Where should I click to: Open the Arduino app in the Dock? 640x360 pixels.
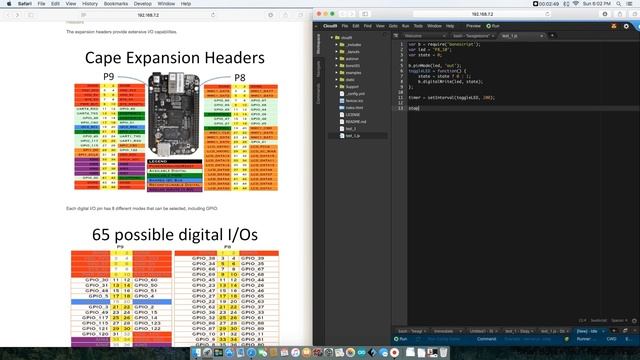362,352
